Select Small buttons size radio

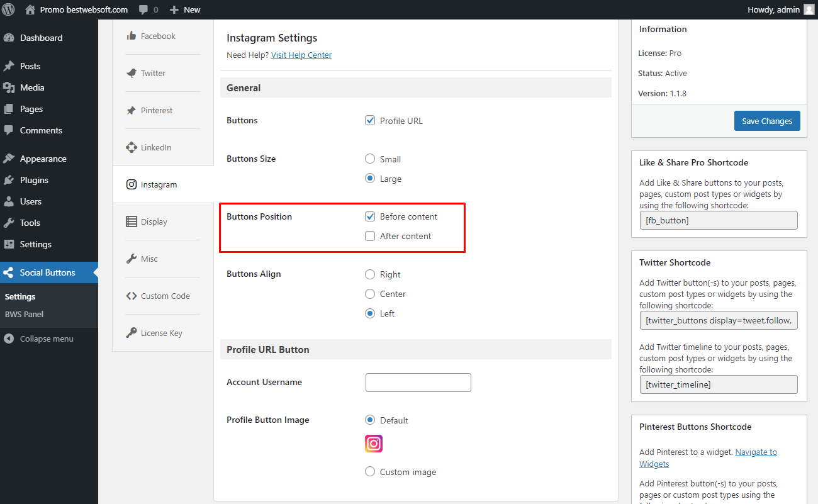pos(370,159)
